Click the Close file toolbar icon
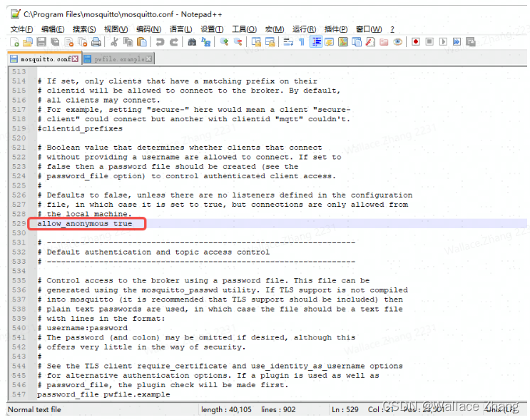This screenshot has height=420, width=530. click(x=69, y=42)
